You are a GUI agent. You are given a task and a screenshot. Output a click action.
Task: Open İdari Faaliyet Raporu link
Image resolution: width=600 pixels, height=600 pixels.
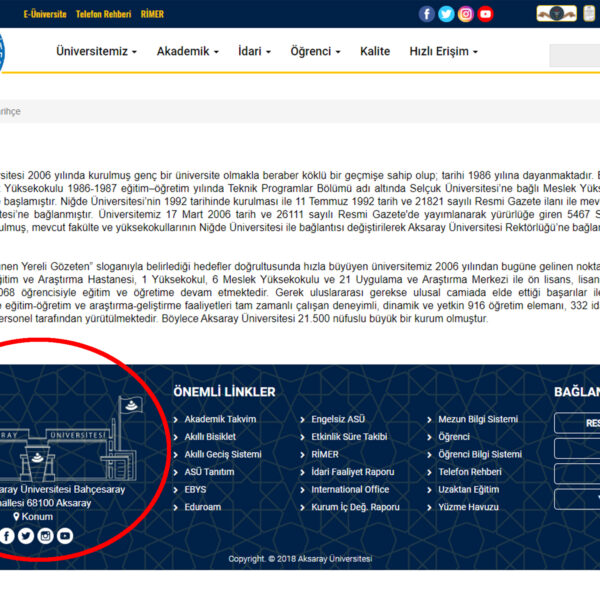pos(352,472)
